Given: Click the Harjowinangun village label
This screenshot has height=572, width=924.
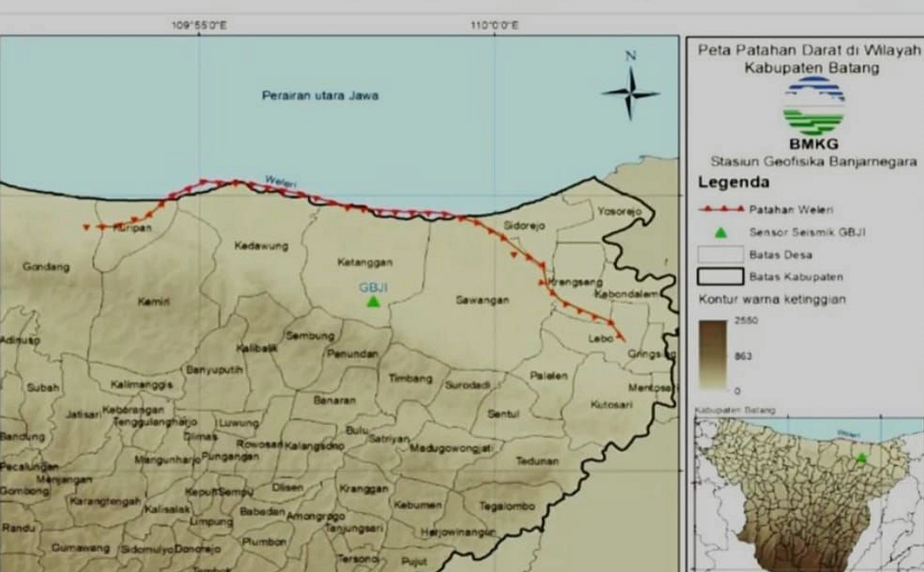Looking at the screenshot, I should pos(457,533).
